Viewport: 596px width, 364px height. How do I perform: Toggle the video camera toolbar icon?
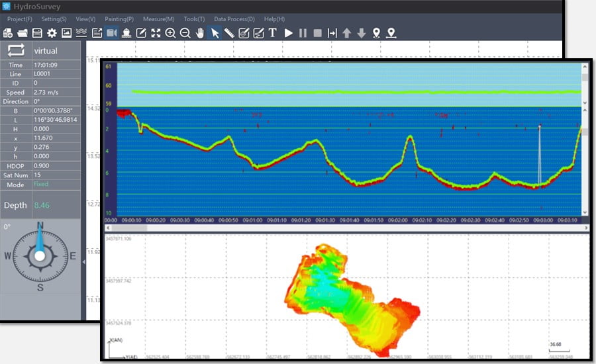tap(111, 32)
